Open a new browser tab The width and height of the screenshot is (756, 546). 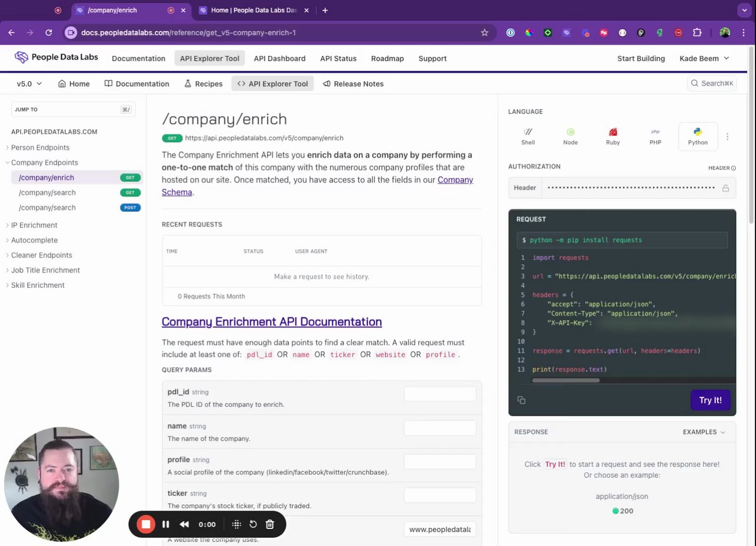pos(325,10)
